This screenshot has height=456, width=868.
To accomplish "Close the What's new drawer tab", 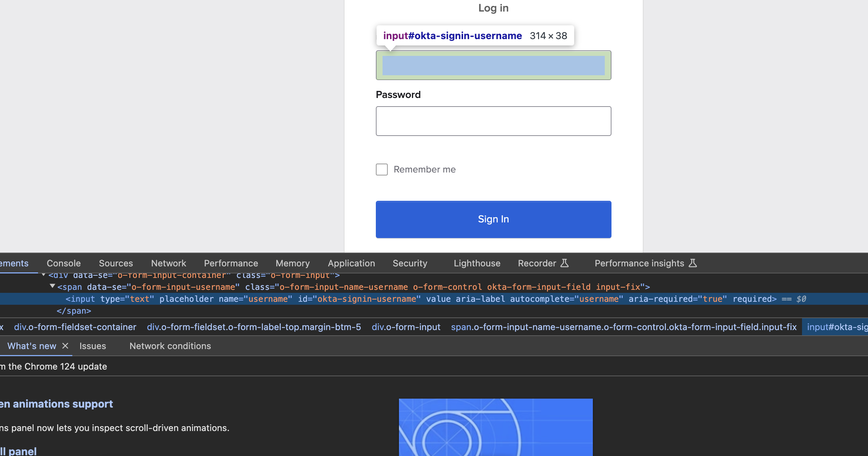I will click(65, 346).
